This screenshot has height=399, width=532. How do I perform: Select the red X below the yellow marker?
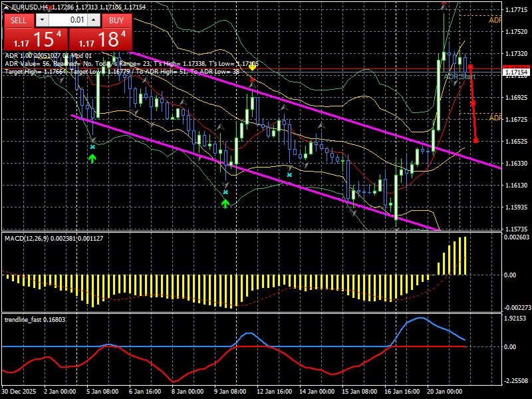[x=252, y=80]
